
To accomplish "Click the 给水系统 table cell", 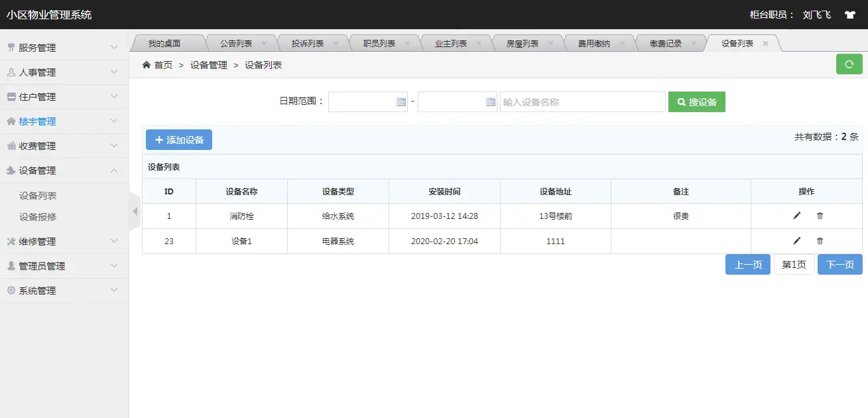I will [x=338, y=216].
